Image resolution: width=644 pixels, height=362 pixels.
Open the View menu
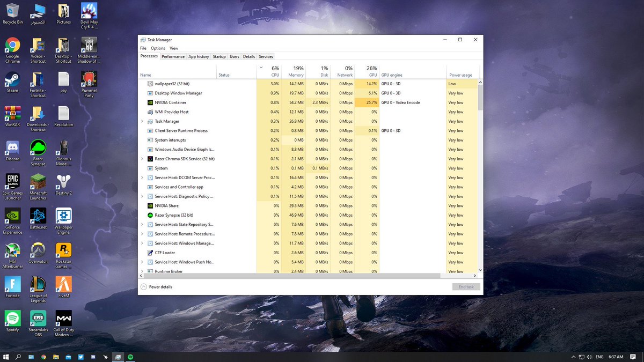pyautogui.click(x=174, y=48)
